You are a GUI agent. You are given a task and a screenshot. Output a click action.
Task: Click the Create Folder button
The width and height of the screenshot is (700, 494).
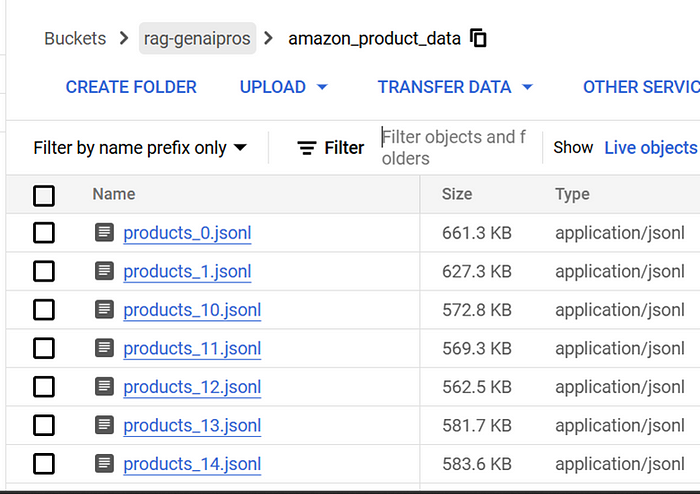coord(132,87)
